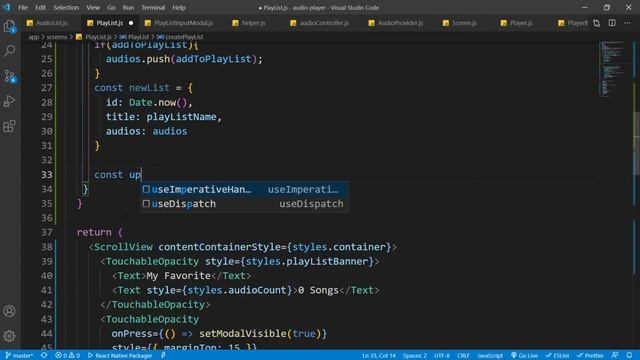Select useImperativeHandle autocomplete suggestion
The width and height of the screenshot is (640, 360).
pos(244,189)
